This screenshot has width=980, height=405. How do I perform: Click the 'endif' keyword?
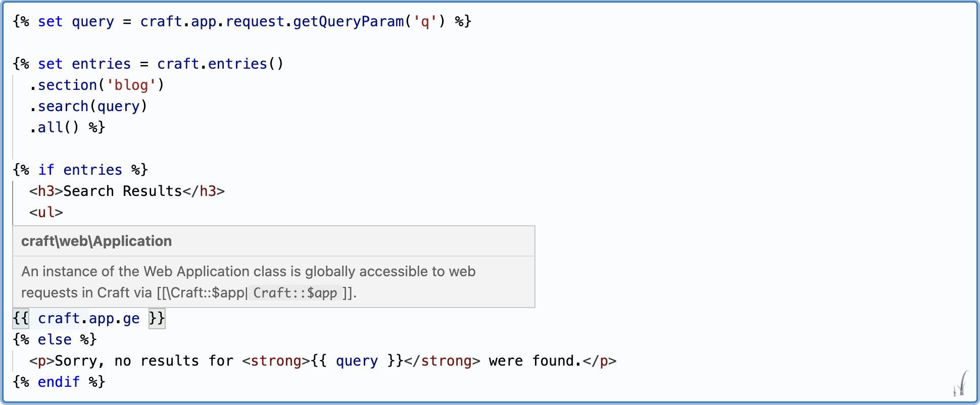point(59,382)
